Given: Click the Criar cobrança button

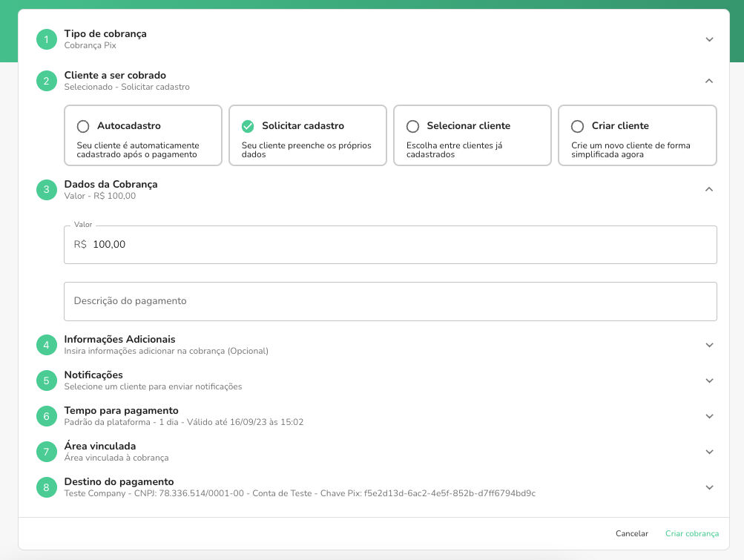Looking at the screenshot, I should [691, 533].
